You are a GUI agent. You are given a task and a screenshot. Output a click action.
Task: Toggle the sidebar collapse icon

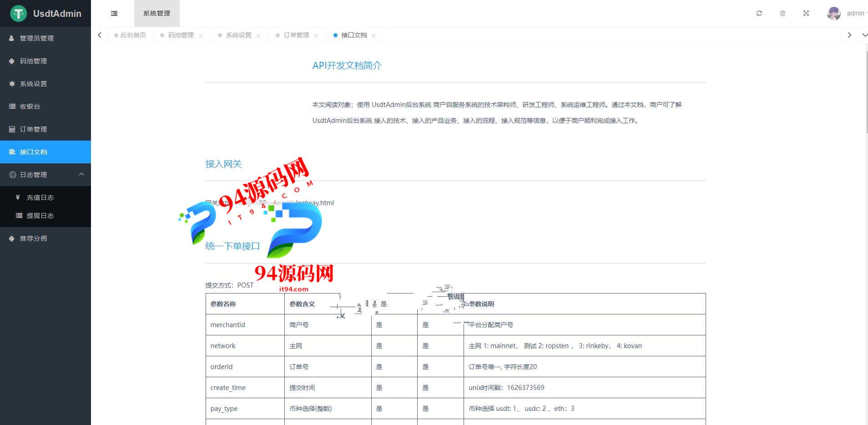(114, 13)
